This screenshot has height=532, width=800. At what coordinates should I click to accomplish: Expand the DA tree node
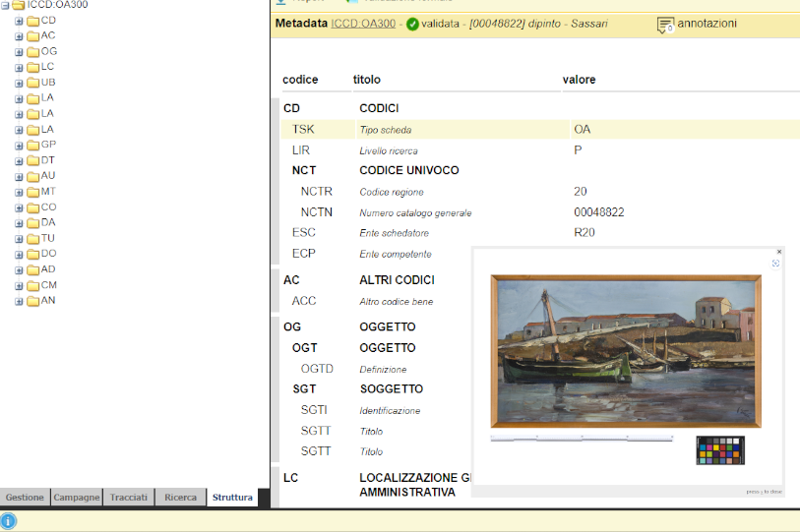[19, 223]
